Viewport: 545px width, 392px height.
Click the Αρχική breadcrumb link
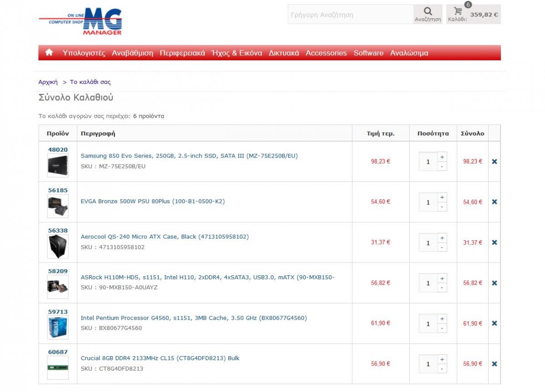[x=48, y=82]
